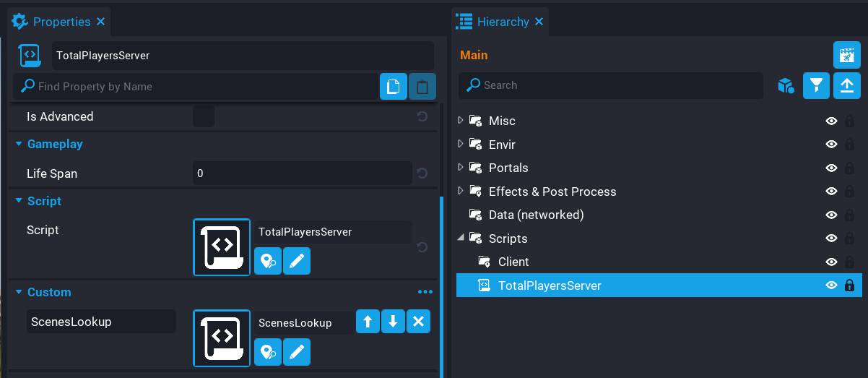This screenshot has height=378, width=868.
Task: Collapse the Scripts folder
Action: [461, 238]
